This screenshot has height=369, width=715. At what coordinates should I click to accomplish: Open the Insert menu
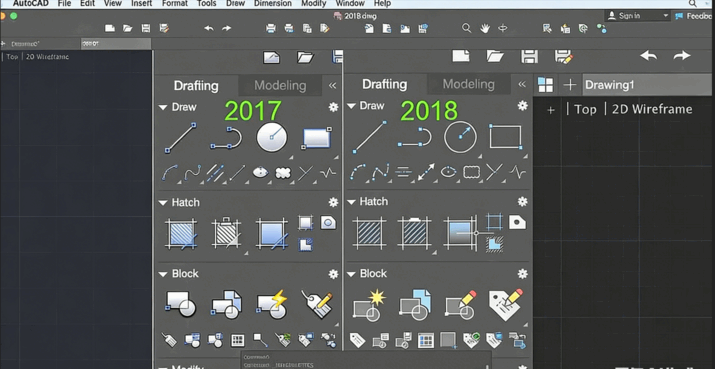(142, 4)
